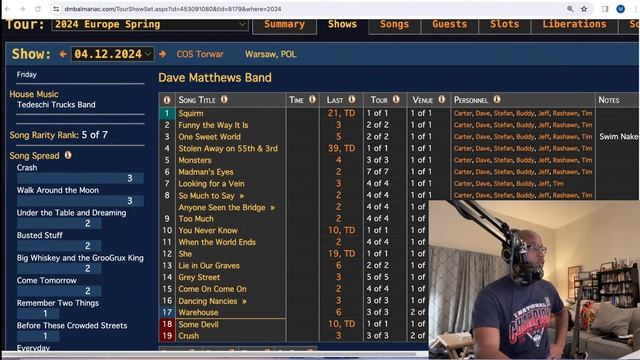
Task: Open Stolen Away on 55th & 3rd link
Action: coord(228,149)
